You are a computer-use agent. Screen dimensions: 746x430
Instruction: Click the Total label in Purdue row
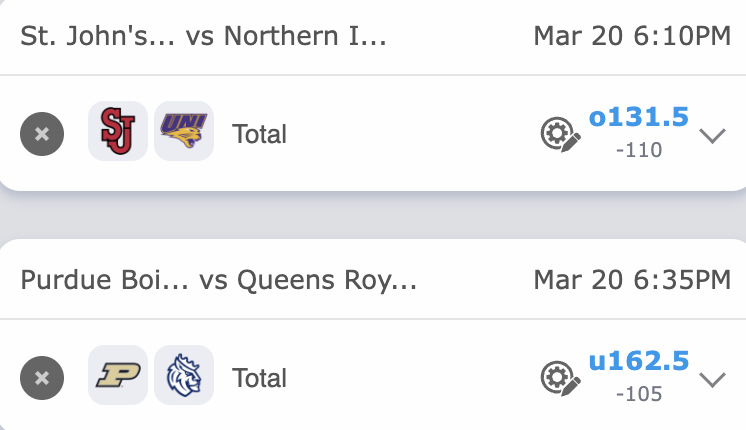(x=259, y=378)
